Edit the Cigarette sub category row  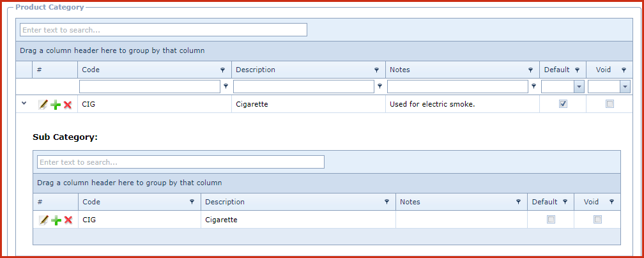[x=43, y=220]
